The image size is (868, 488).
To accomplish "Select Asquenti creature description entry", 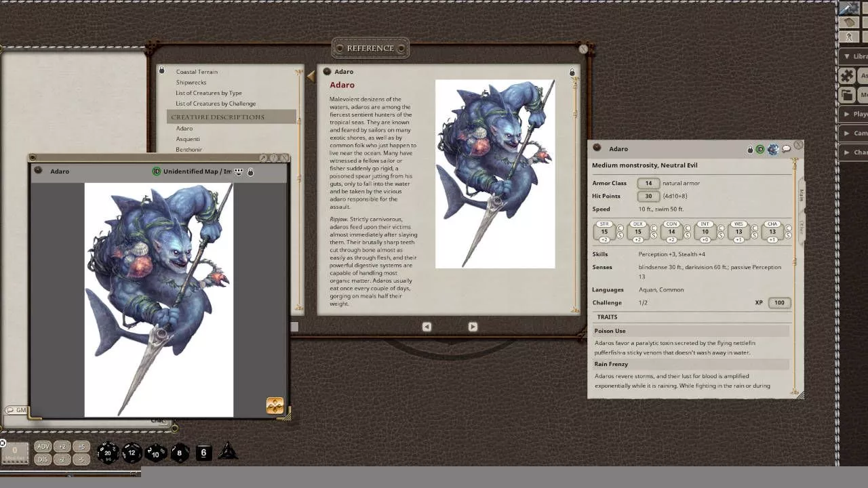I will pyautogui.click(x=188, y=139).
